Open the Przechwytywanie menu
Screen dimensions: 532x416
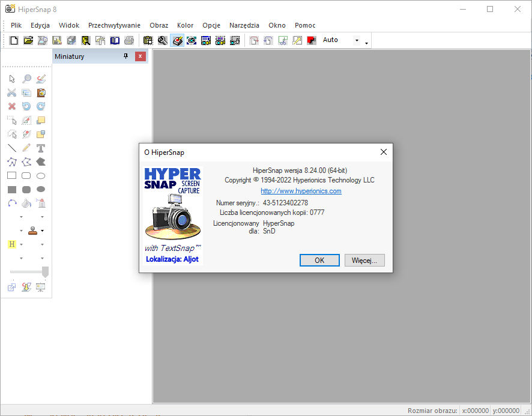114,25
